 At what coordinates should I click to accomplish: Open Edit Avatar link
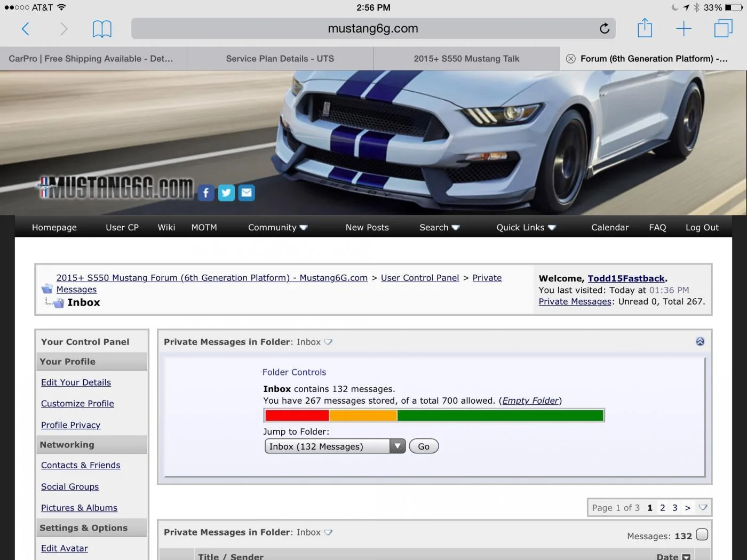point(64,548)
